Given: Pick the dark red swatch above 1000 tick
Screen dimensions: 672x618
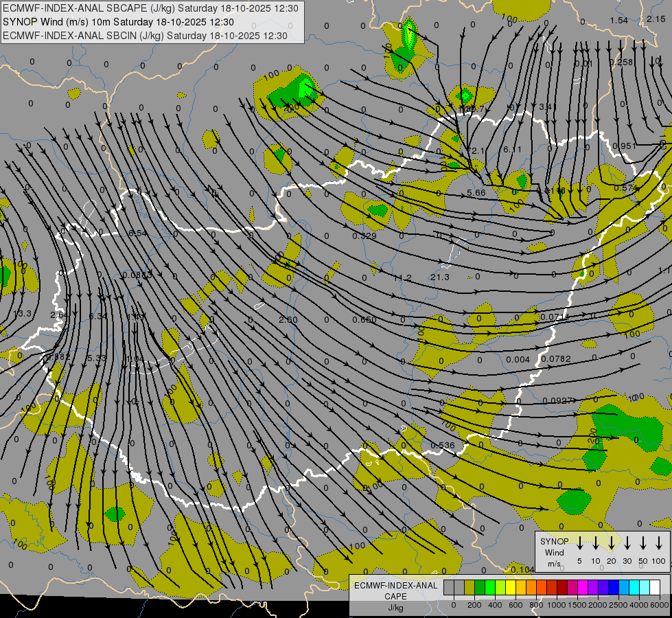Looking at the screenshot, I should point(562,587).
